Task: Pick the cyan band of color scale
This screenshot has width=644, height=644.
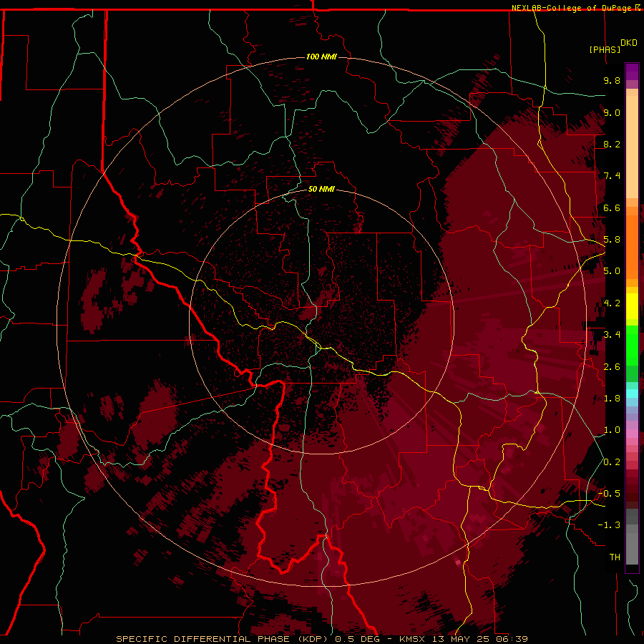Action: [632, 393]
